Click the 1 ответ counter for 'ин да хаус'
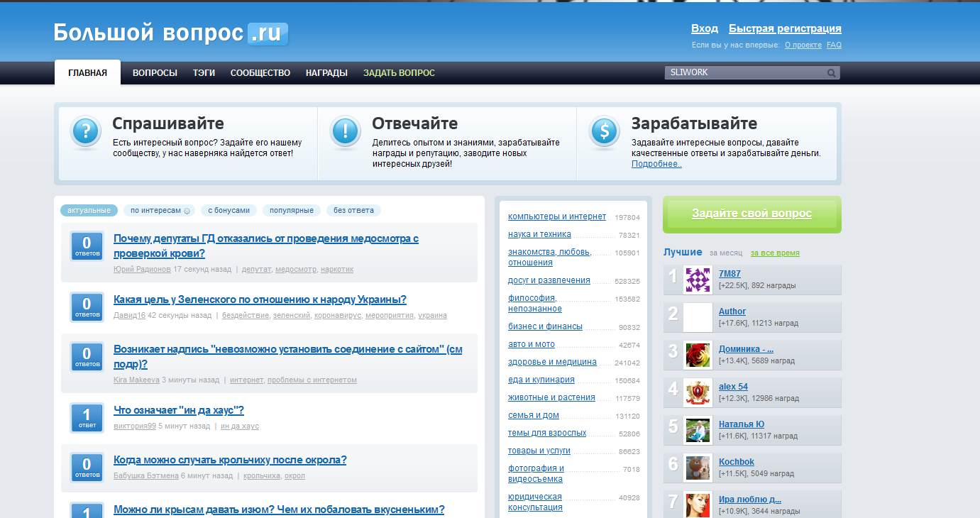 [x=87, y=417]
